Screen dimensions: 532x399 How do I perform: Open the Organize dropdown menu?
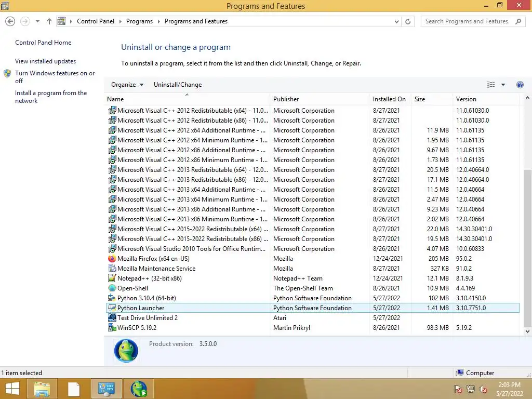pyautogui.click(x=127, y=85)
